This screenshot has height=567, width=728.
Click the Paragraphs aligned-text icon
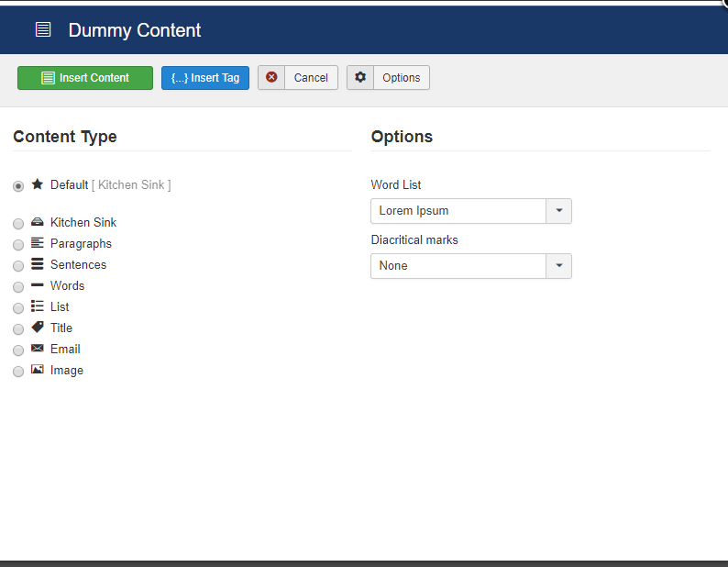click(38, 242)
